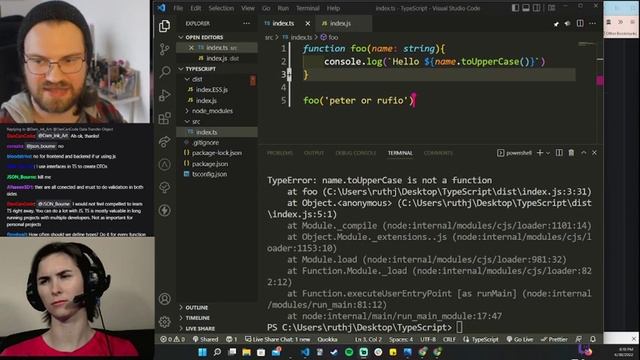Kill terminal with the trash icon
Viewport: 640px width, 360px height.
571,153
